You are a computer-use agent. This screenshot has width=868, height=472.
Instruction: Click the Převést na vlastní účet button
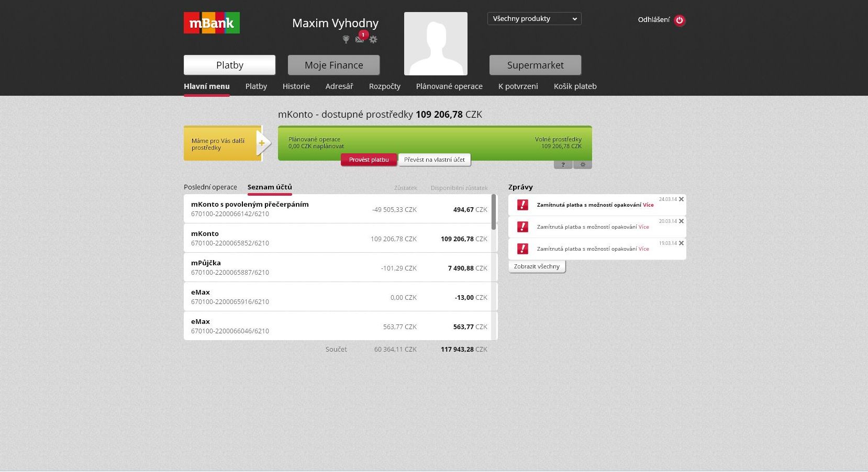pos(434,160)
